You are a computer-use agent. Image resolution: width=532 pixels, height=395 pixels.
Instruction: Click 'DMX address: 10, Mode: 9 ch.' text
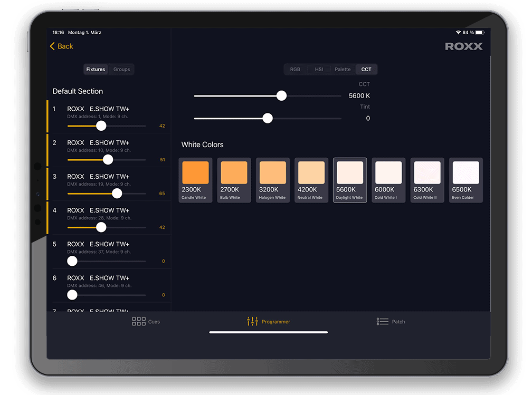pyautogui.click(x=99, y=150)
